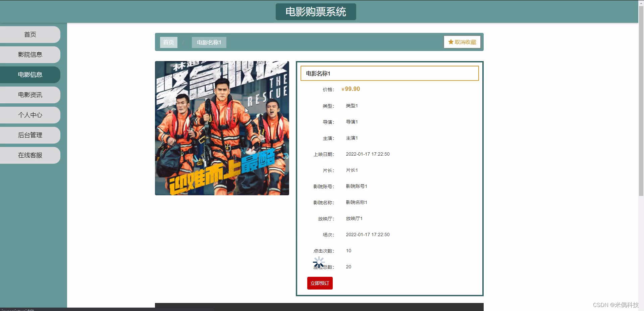This screenshot has height=311, width=644.
Task: Select 电影信息 sidebar item
Action: pyautogui.click(x=30, y=75)
